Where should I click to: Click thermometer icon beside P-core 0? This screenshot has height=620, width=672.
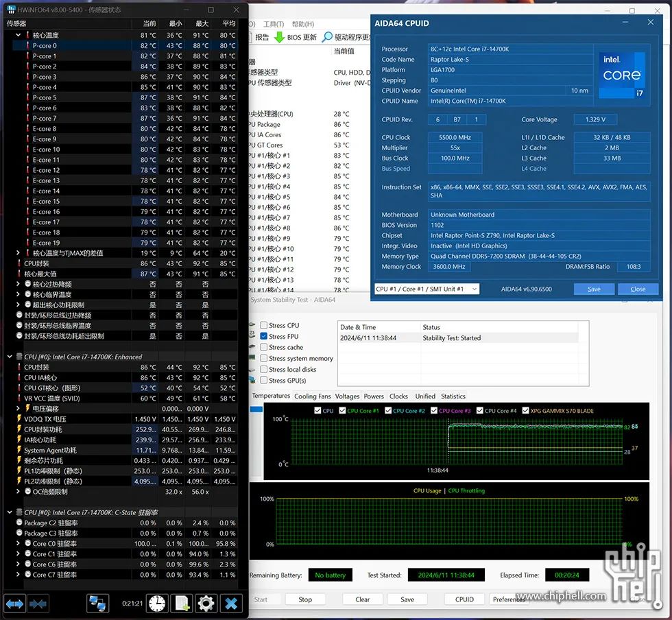(x=28, y=45)
